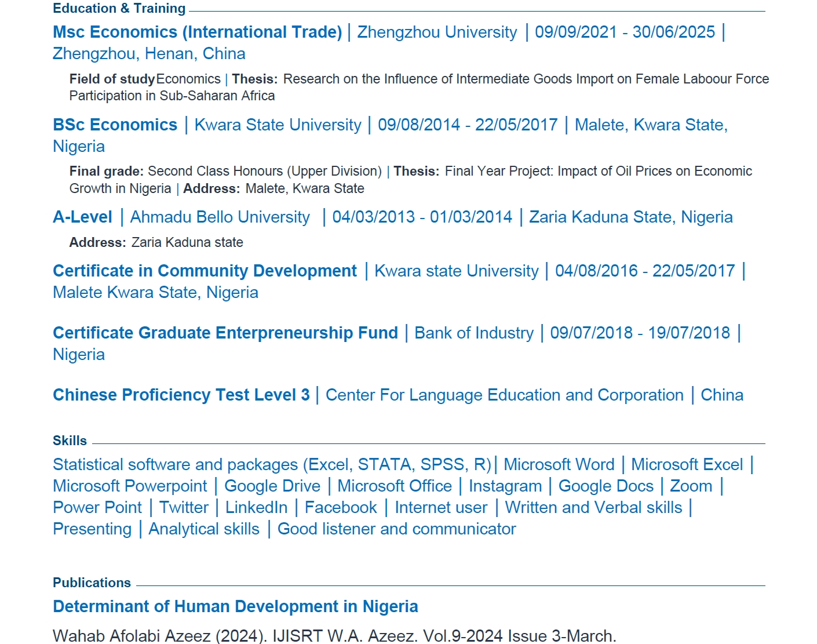Click the BSc Economics title
Viewport: 817px width, 644px height.
pyautogui.click(x=115, y=125)
